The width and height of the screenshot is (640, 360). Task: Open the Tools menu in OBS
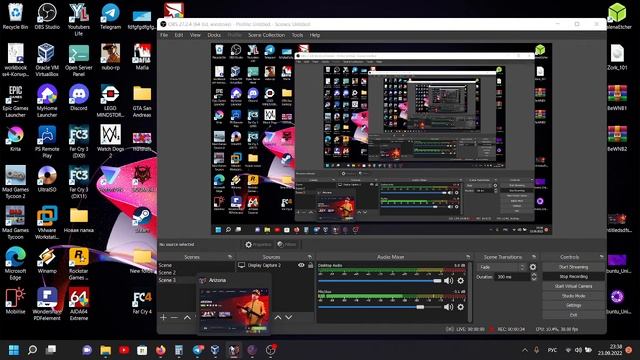point(297,35)
